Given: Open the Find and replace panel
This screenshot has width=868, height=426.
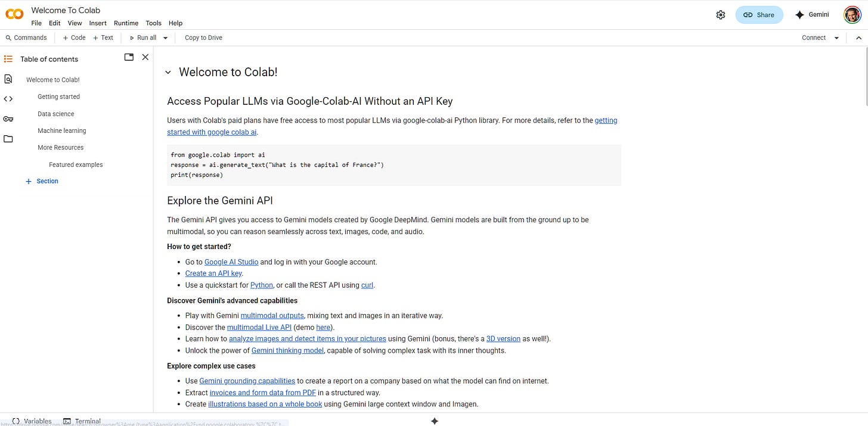Looking at the screenshot, I should coord(8,78).
